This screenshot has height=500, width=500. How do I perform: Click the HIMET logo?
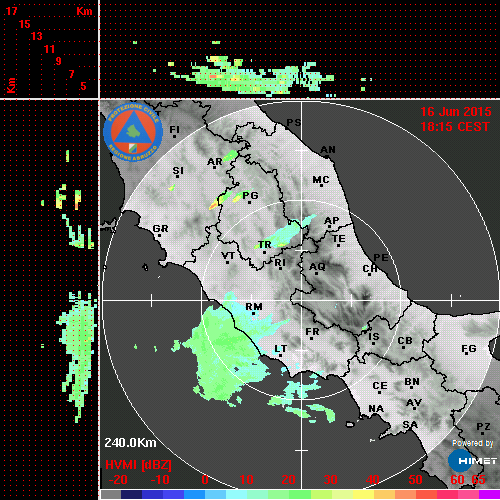pos(472,461)
